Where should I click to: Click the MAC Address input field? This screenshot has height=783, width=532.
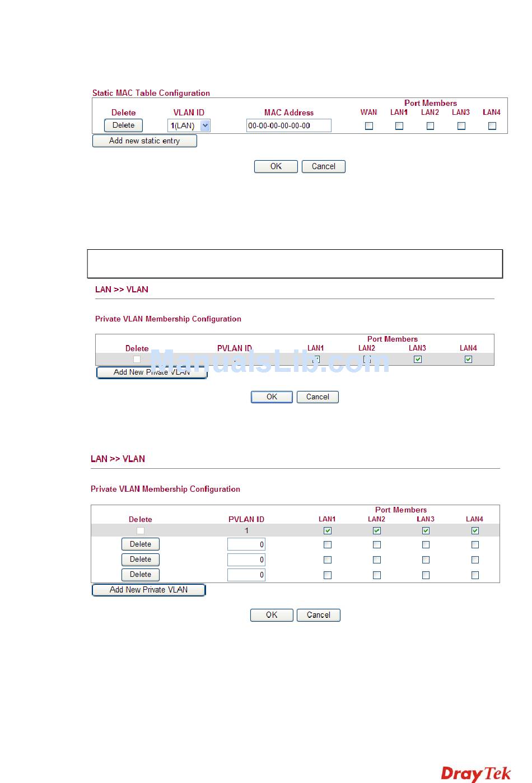pyautogui.click(x=288, y=125)
